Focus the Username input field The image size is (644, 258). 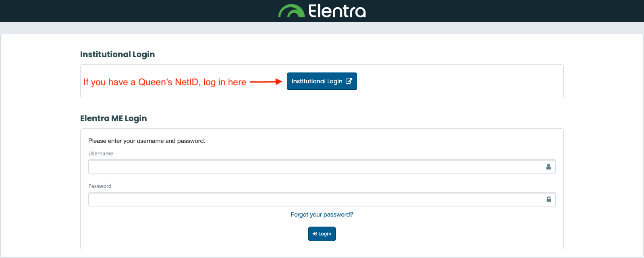[322, 167]
